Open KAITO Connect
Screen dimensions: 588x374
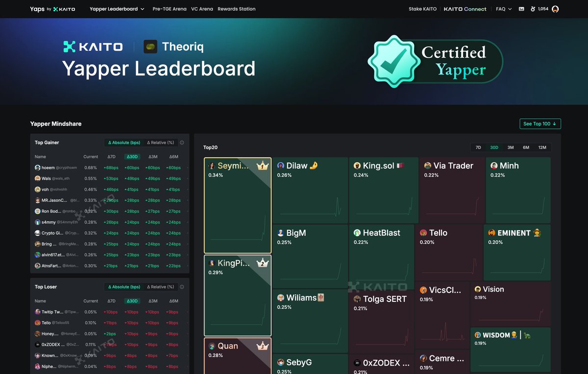465,9
